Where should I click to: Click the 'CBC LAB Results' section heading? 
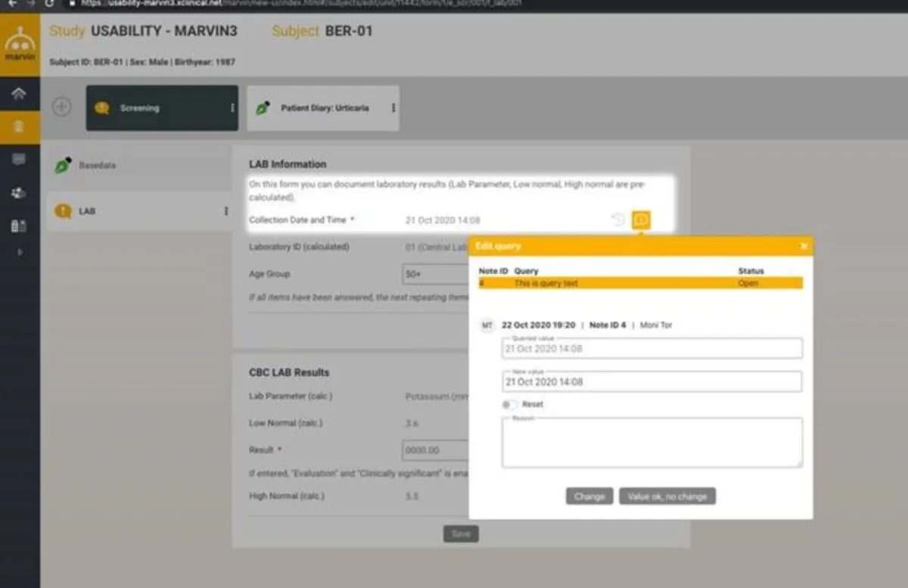(x=289, y=372)
